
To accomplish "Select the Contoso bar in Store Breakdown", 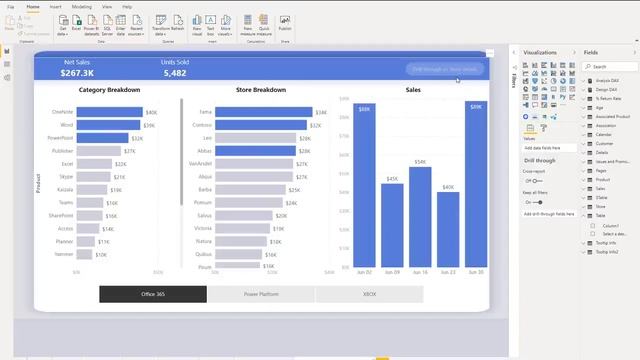I will 261,125.
